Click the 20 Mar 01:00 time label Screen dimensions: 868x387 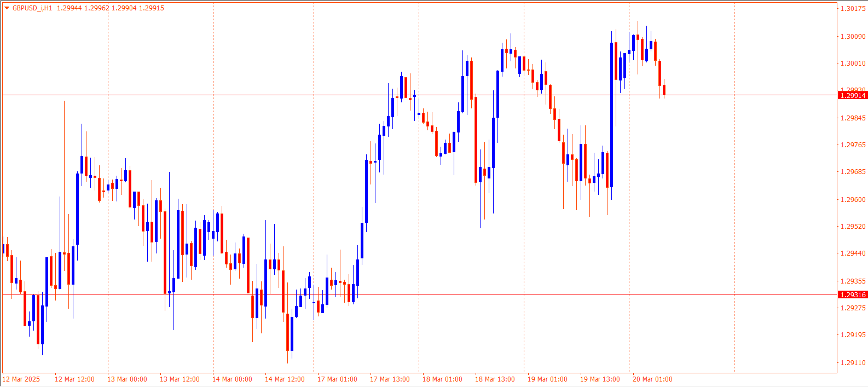pos(652,379)
